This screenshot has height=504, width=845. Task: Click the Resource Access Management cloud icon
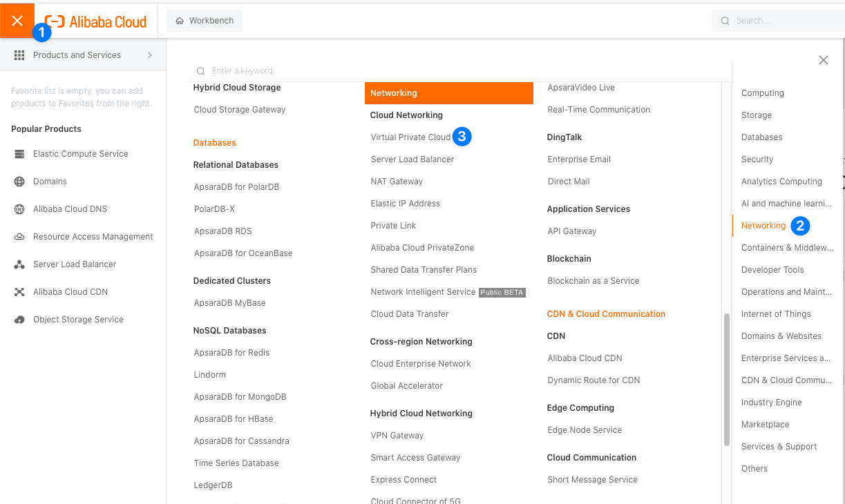click(x=19, y=237)
